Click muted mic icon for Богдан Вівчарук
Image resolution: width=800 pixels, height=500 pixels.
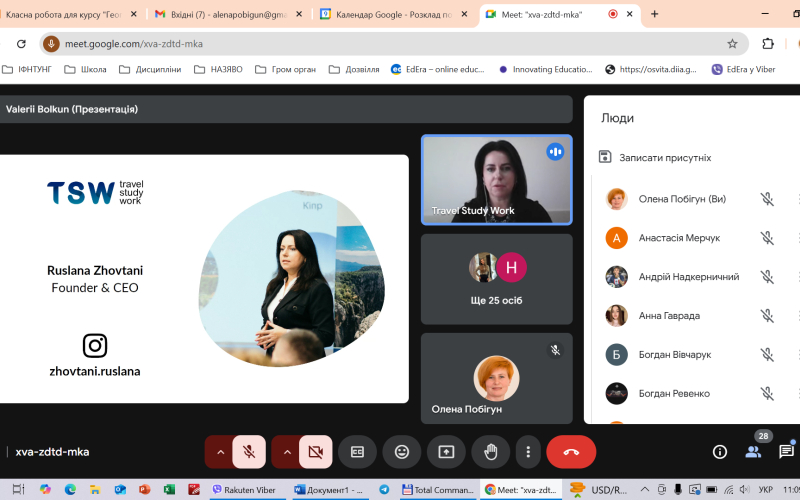[x=767, y=354]
